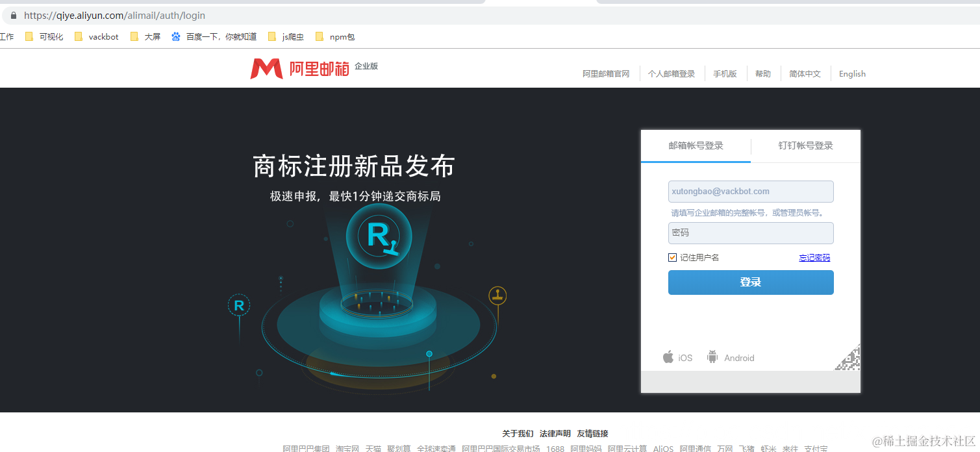Switch language to 简体中文
This screenshot has width=980, height=452.
point(805,74)
